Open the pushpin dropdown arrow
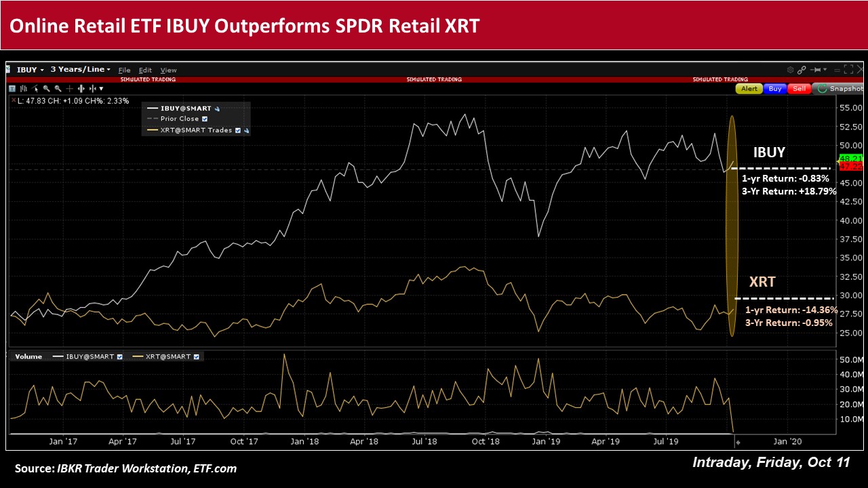Image resolution: width=868 pixels, height=488 pixels. [825, 69]
